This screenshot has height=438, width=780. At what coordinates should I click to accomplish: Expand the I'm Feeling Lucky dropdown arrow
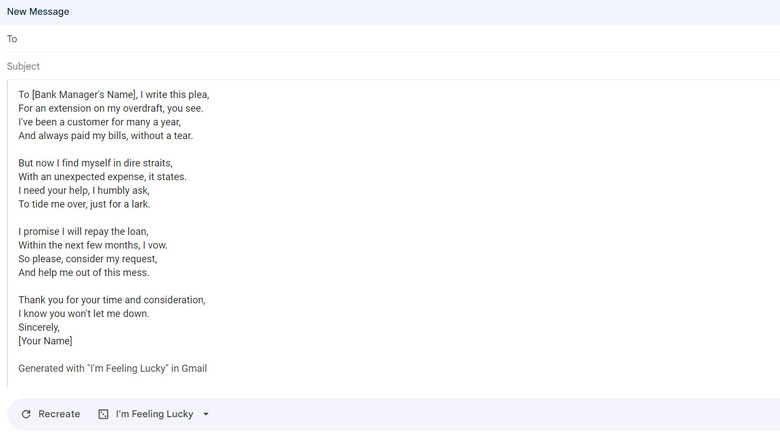click(x=206, y=414)
